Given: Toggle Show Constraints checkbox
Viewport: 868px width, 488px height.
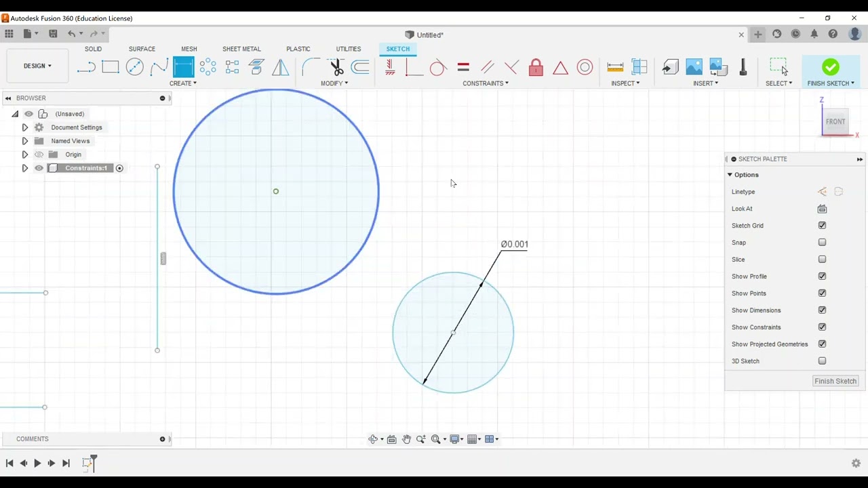Looking at the screenshot, I should (x=822, y=327).
